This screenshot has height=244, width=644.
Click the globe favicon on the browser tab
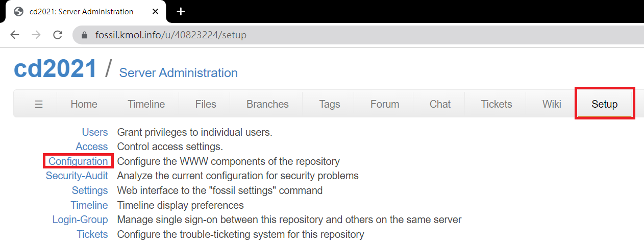pos(19,11)
